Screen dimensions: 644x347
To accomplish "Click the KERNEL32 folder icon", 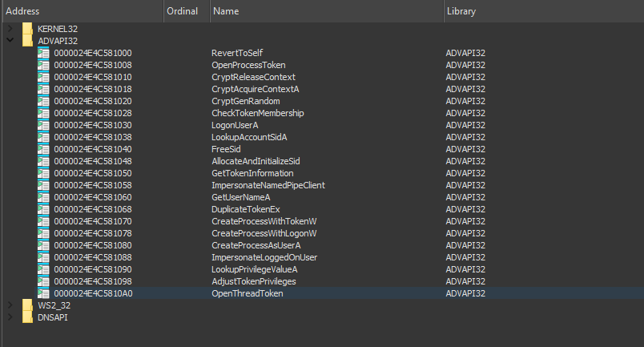I will (x=27, y=29).
